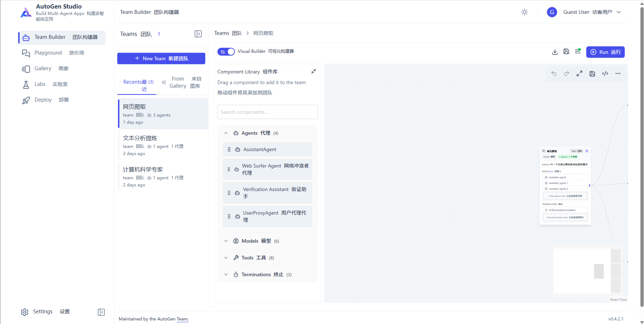Save the team using header save icon
The image size is (644, 324).
coord(566,52)
